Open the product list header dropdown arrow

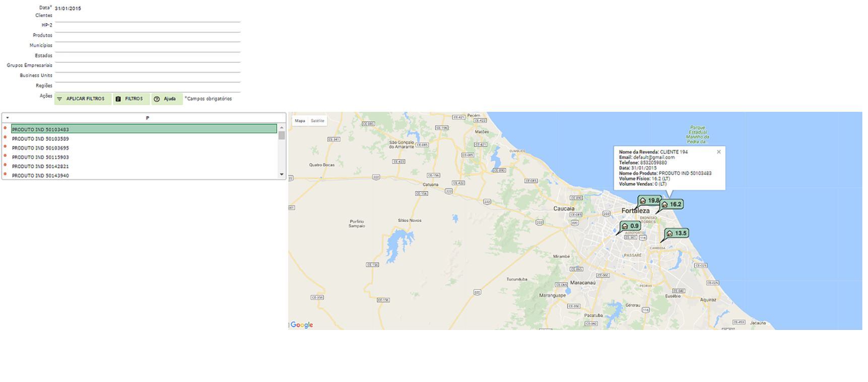tap(8, 118)
